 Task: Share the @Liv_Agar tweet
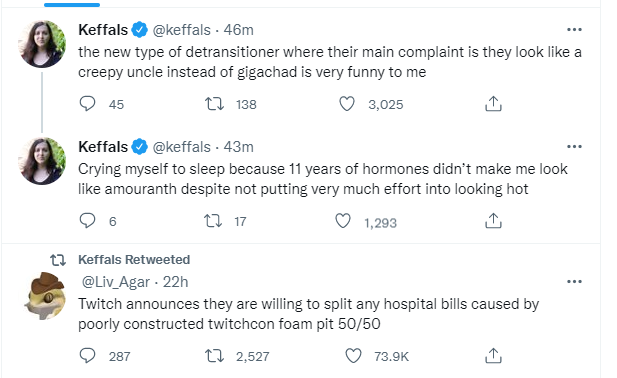point(493,356)
